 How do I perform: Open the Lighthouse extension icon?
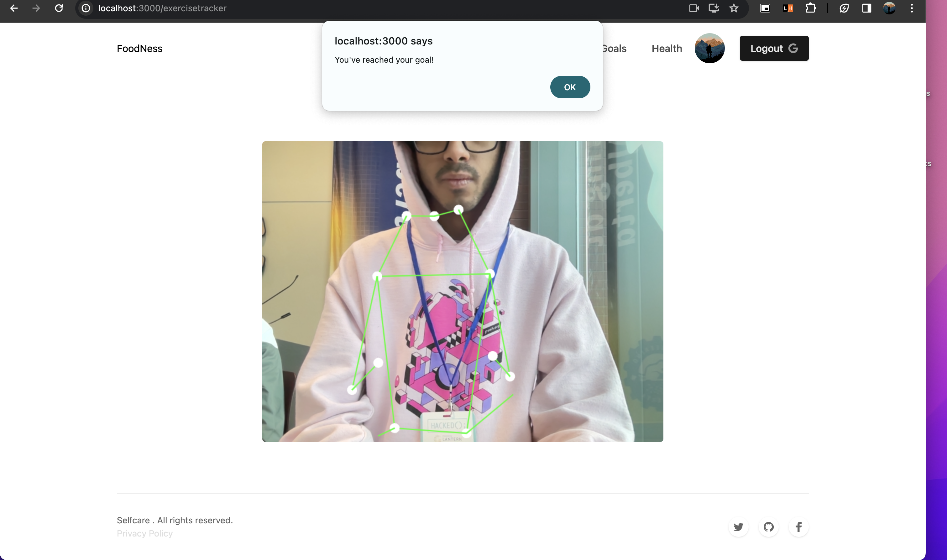tap(788, 8)
